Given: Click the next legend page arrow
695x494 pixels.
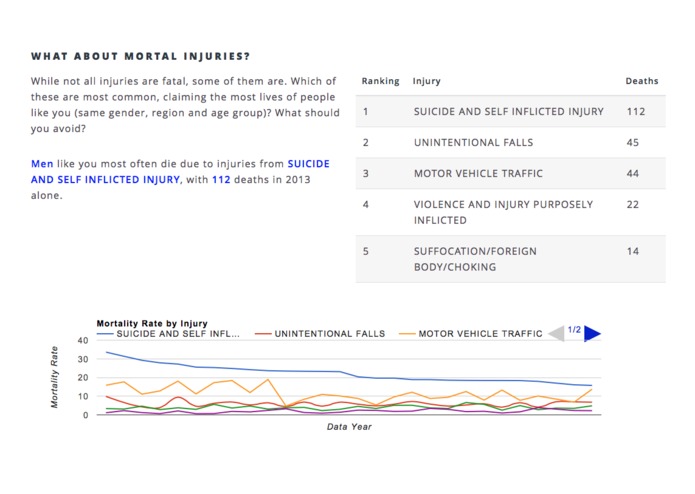Looking at the screenshot, I should pos(592,333).
